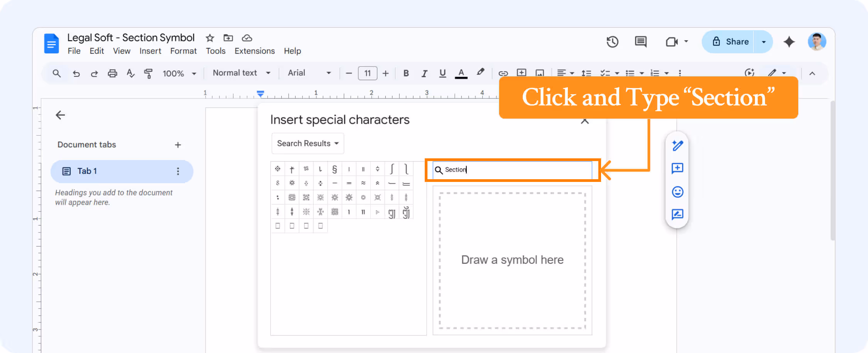Click the emoji reaction icon in right sidebar
This screenshot has height=353, width=868.
(x=678, y=192)
